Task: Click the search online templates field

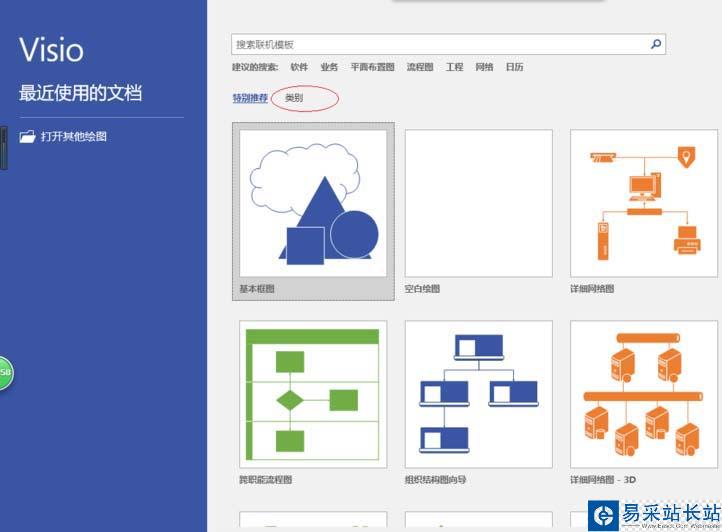Action: [448, 44]
